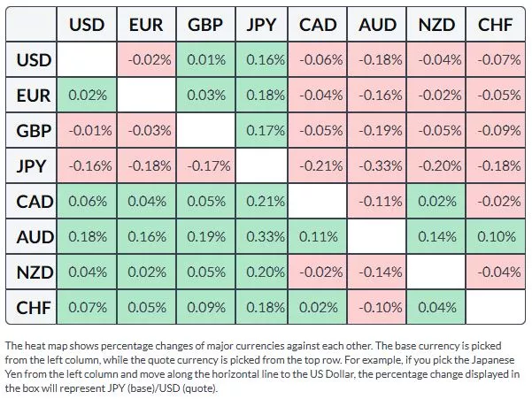The width and height of the screenshot is (532, 399).
Task: Select the AUD/GBP cell showing 0.19%
Action: 205,237
